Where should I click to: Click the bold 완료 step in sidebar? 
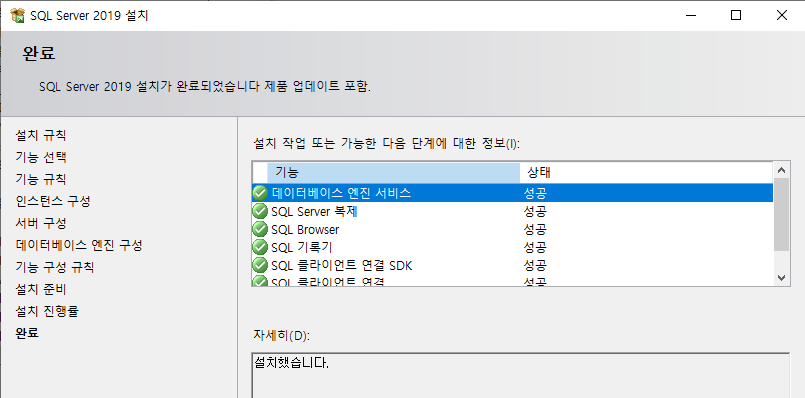[27, 333]
